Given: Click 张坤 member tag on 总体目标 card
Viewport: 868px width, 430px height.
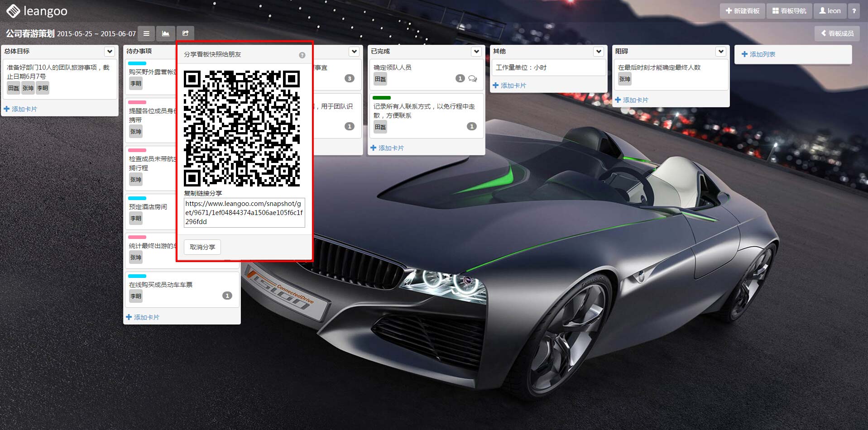Looking at the screenshot, I should (x=28, y=88).
